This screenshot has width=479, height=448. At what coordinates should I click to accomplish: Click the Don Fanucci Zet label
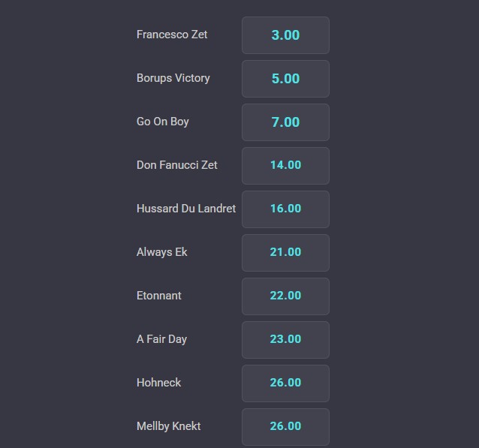click(177, 165)
